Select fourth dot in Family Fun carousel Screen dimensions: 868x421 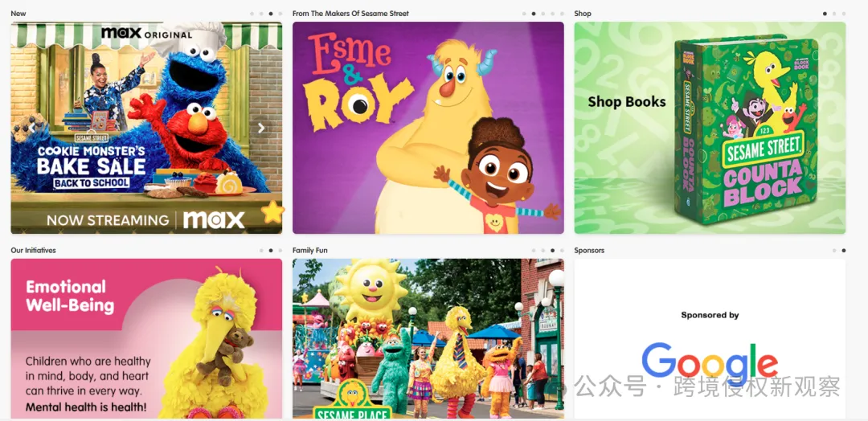point(562,251)
